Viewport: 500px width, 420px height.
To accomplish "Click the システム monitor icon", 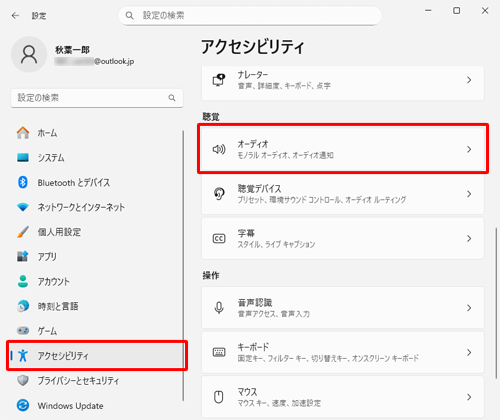I will click(x=23, y=157).
